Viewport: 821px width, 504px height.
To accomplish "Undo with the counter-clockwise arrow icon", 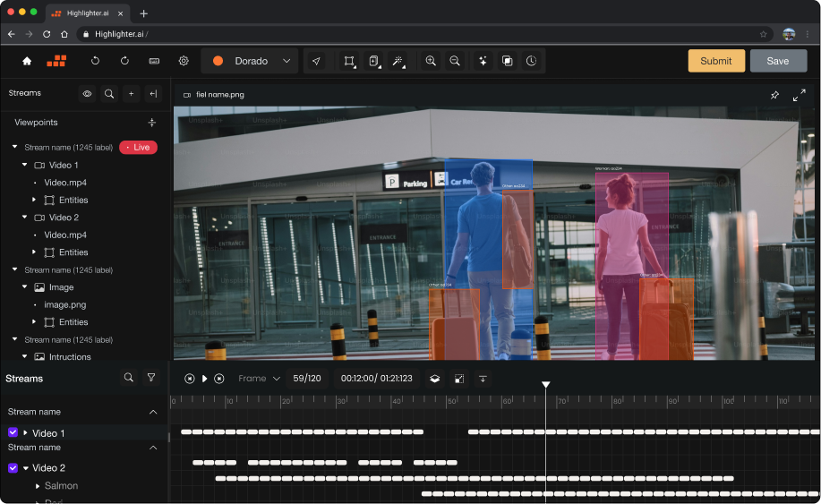I will point(95,61).
